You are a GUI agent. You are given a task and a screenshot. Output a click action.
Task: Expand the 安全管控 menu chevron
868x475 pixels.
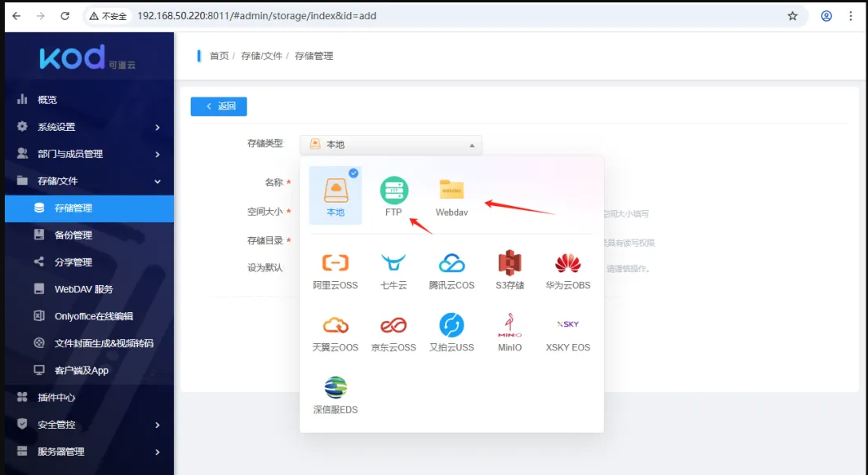pyautogui.click(x=158, y=426)
